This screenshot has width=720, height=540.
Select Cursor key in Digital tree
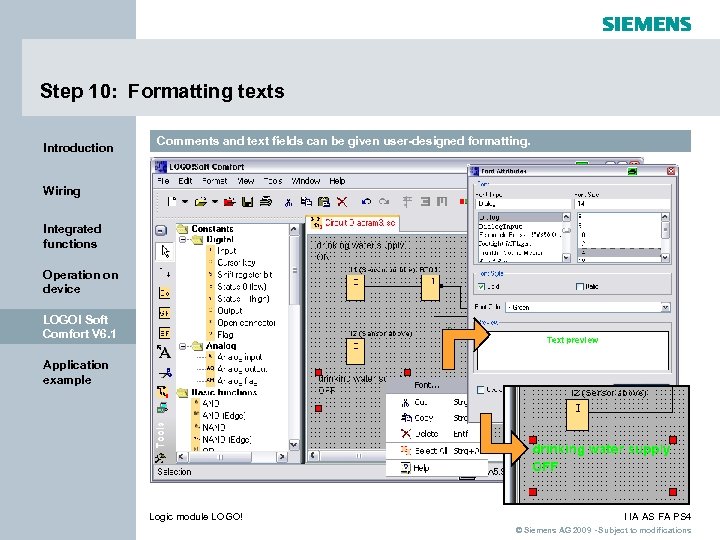[236, 263]
